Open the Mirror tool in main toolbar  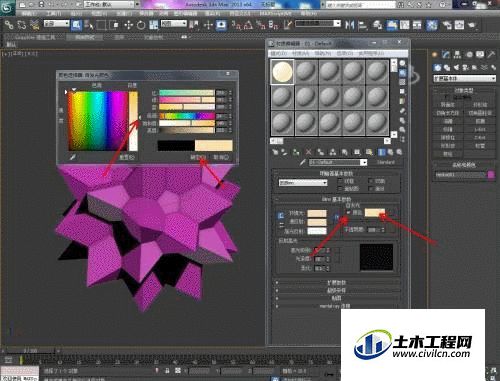coord(349,25)
